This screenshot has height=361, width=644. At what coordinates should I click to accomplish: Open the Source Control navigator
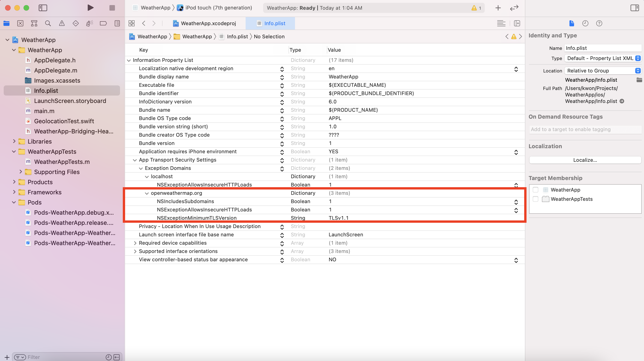coord(20,24)
